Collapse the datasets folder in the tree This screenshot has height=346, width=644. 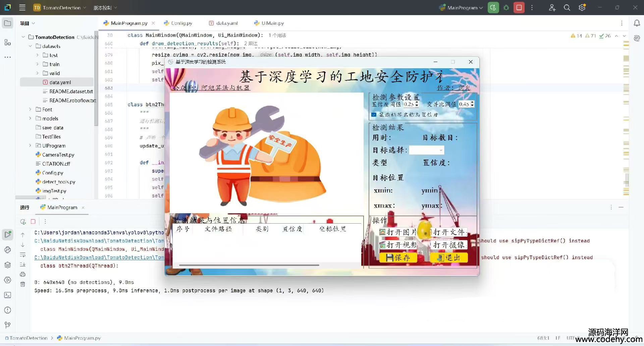coord(30,46)
